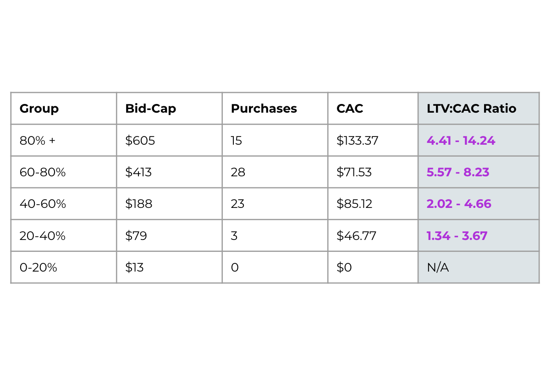Select the CAC column header
Screen dimensions: 551x392
pos(373,109)
